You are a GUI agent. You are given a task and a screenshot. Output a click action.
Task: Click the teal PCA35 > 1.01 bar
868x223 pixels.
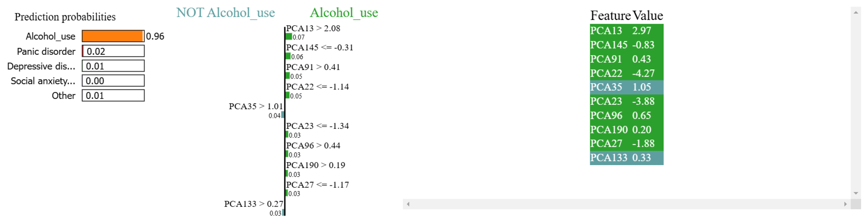[283, 115]
